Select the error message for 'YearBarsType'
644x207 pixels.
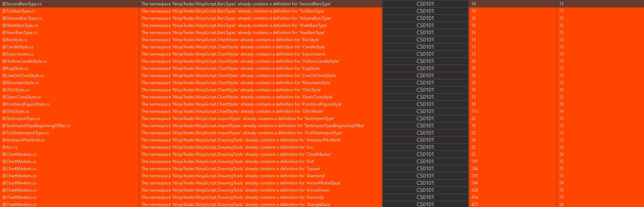tap(233, 33)
